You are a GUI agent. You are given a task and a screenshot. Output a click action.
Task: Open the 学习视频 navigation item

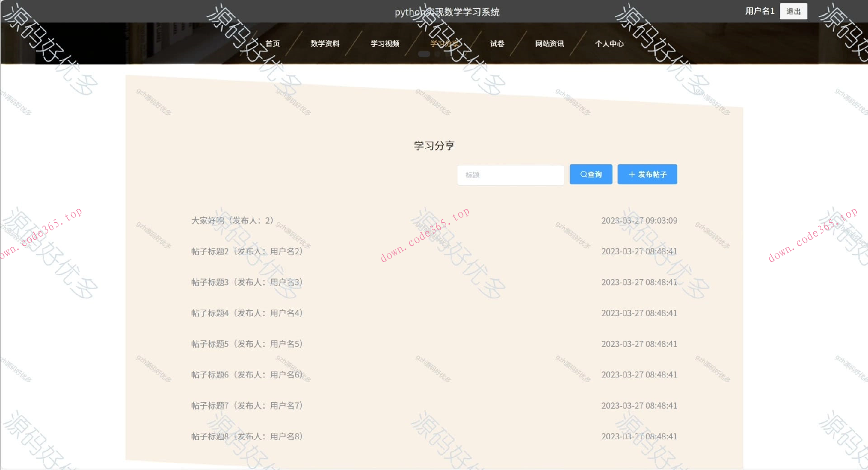(385, 43)
